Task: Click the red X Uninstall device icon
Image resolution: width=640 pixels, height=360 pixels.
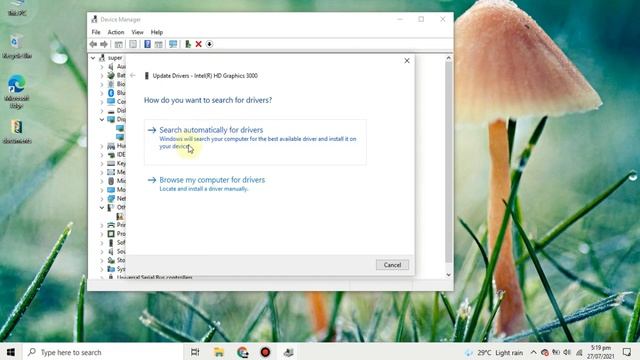Action: [x=199, y=44]
